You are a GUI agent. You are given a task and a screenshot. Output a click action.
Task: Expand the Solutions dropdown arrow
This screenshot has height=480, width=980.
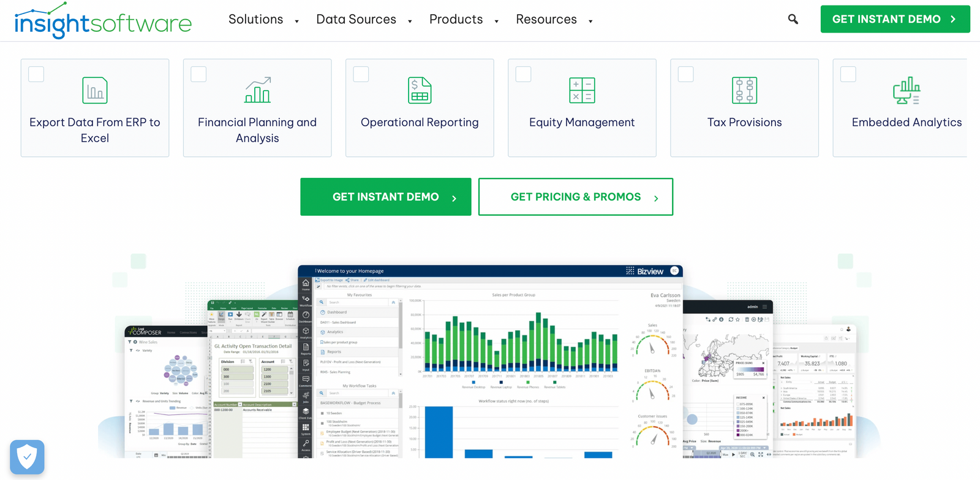tap(297, 21)
